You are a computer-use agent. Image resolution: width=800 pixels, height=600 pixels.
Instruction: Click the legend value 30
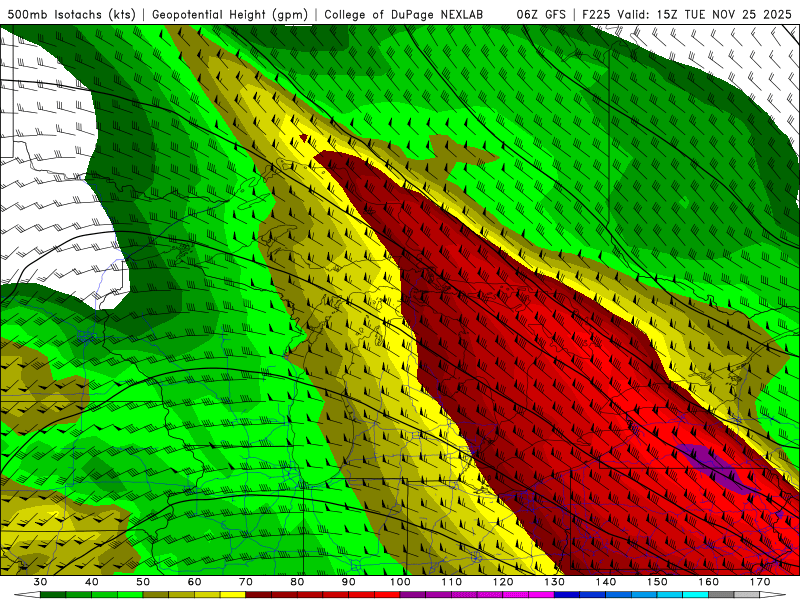40,582
